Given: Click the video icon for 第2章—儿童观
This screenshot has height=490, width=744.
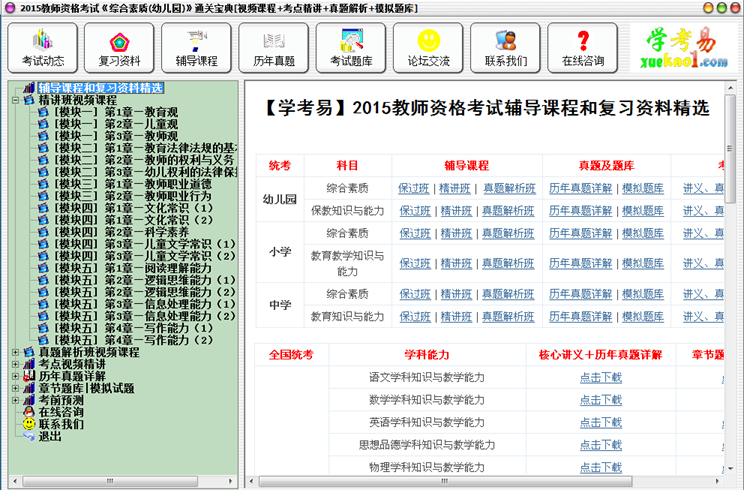Looking at the screenshot, I should pyautogui.click(x=43, y=124).
